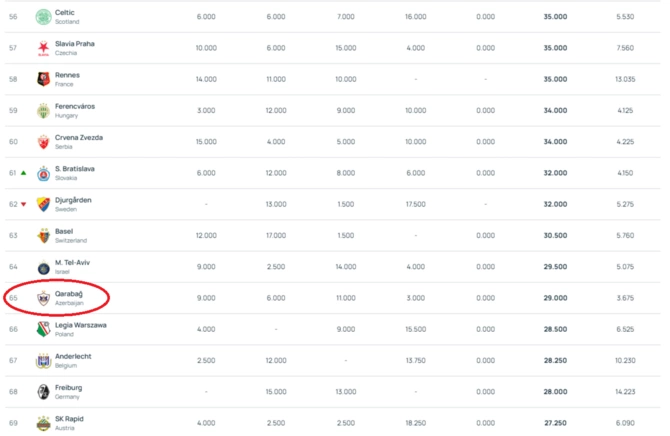Select the Qarabağ club crest
This screenshot has height=436, width=670.
click(x=43, y=298)
